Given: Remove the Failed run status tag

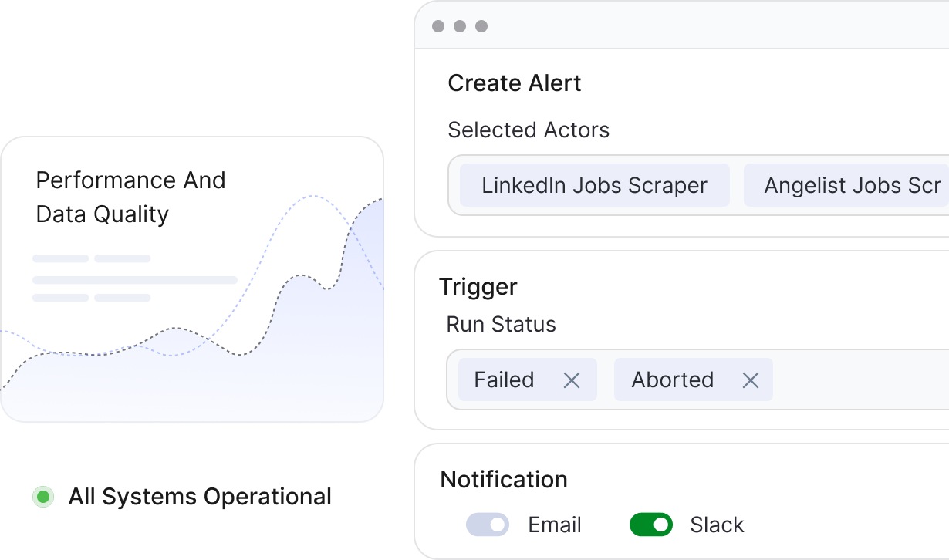Looking at the screenshot, I should point(571,380).
